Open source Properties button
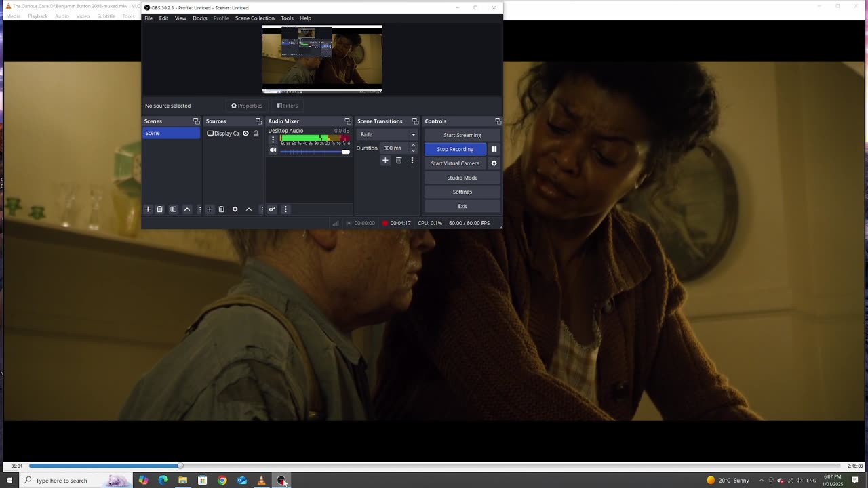This screenshot has width=868, height=488. pyautogui.click(x=247, y=106)
